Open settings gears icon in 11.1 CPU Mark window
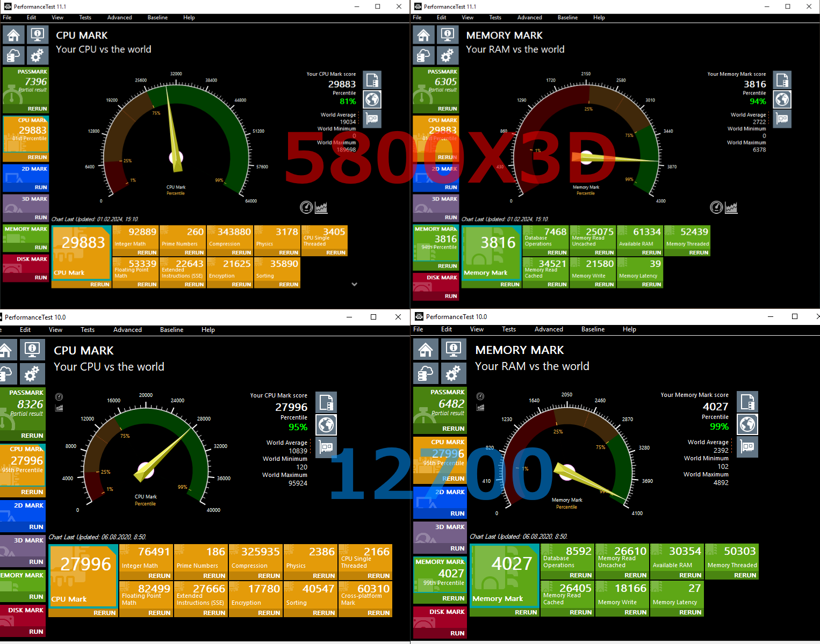The height and width of the screenshot is (644, 820). point(37,55)
